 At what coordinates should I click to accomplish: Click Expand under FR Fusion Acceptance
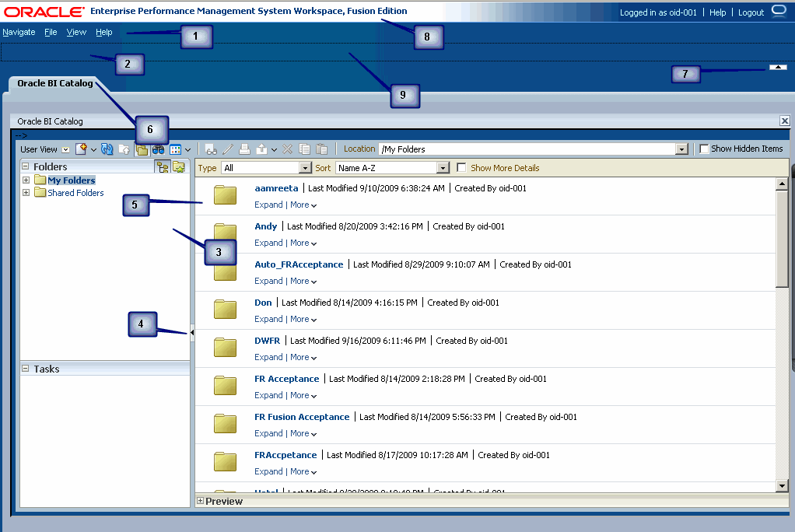click(268, 433)
